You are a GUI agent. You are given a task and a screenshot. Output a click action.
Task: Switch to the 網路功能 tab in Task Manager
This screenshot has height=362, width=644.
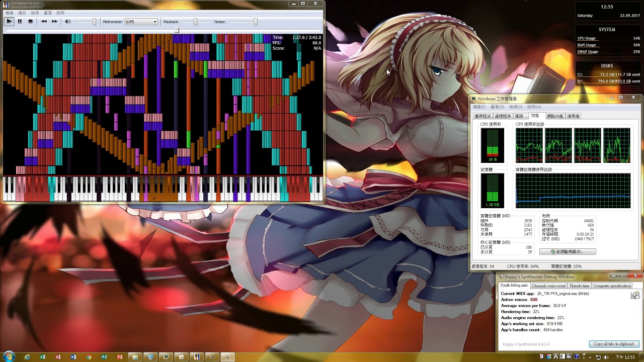point(555,116)
